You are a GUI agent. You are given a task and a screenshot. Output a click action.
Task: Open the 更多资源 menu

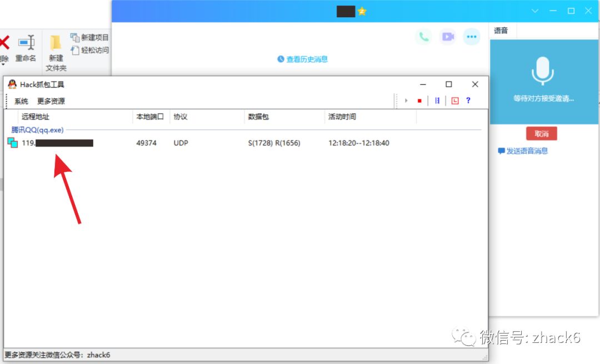(x=51, y=101)
